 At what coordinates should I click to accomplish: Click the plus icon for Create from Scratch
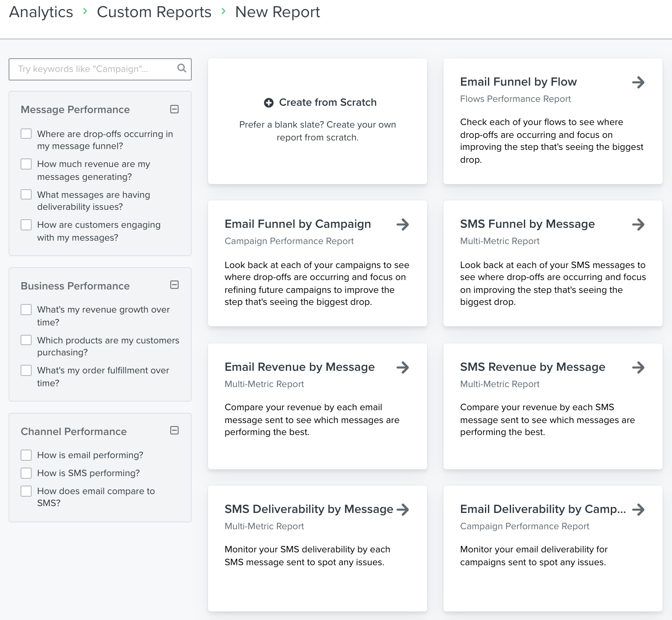pos(268,103)
